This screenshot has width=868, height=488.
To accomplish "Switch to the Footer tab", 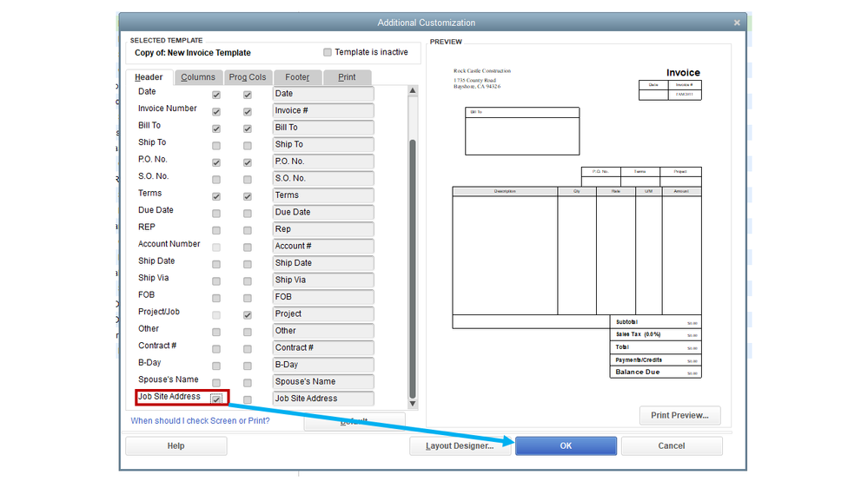I will [x=297, y=77].
